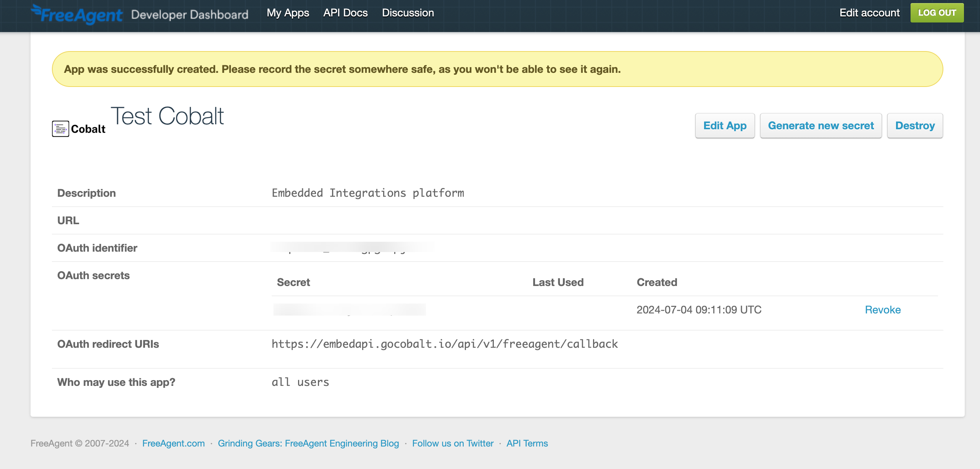The image size is (980, 469).
Task: Revoke the OAuth secret
Action: click(883, 310)
